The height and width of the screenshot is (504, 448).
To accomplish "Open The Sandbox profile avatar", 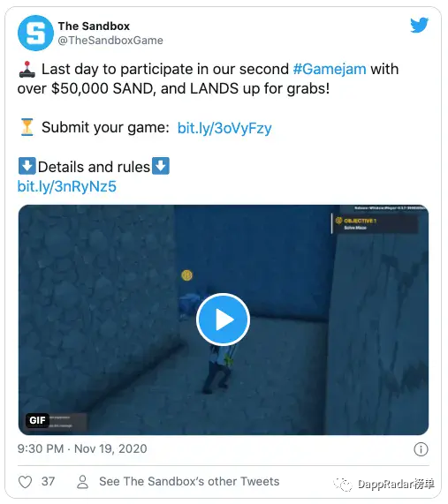I will point(35,33).
